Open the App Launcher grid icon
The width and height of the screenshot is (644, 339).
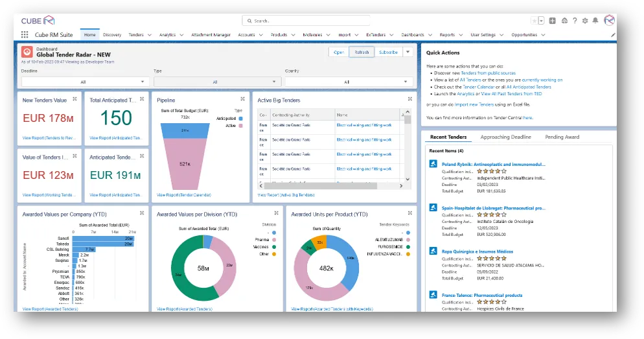25,34
